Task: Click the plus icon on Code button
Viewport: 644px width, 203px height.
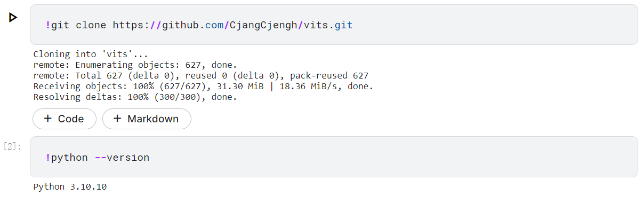Action: (48, 119)
